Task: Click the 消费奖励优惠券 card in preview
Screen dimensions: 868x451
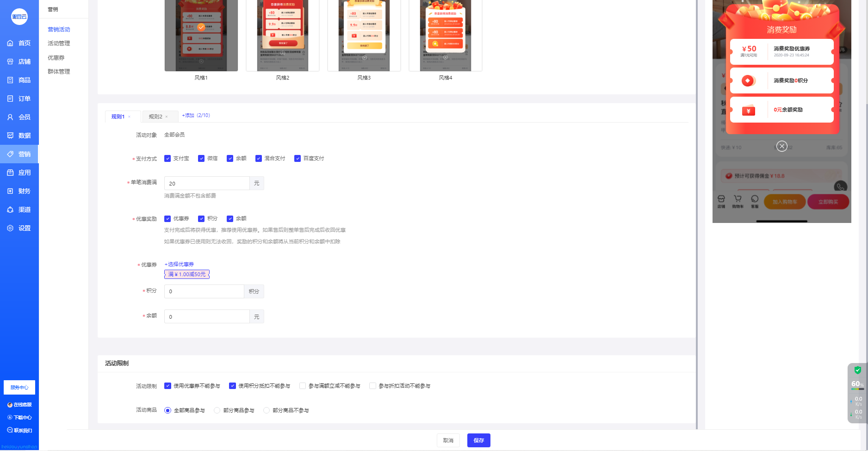Action: point(782,51)
